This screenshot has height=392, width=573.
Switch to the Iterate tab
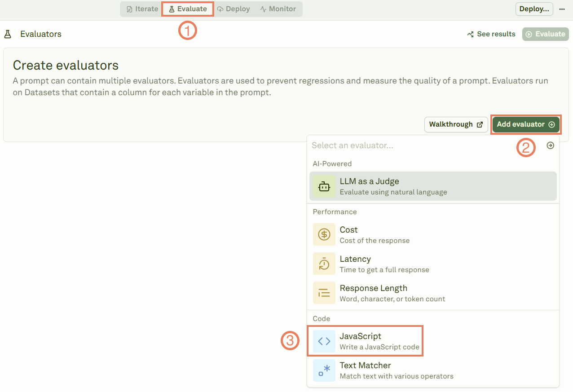coord(141,9)
